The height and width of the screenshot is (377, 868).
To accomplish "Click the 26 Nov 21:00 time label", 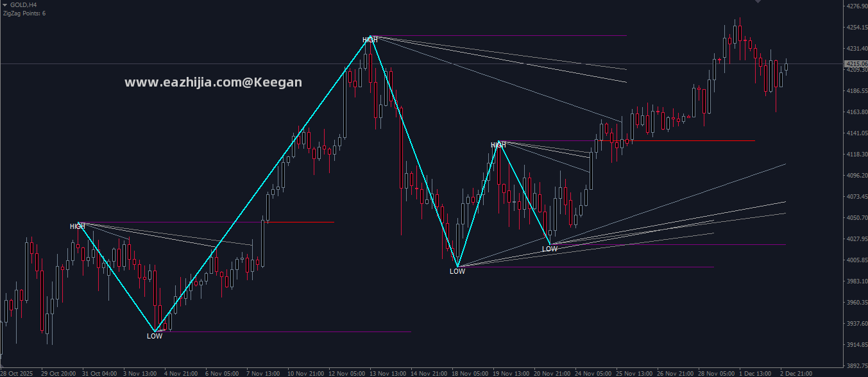I will click(x=675, y=373).
